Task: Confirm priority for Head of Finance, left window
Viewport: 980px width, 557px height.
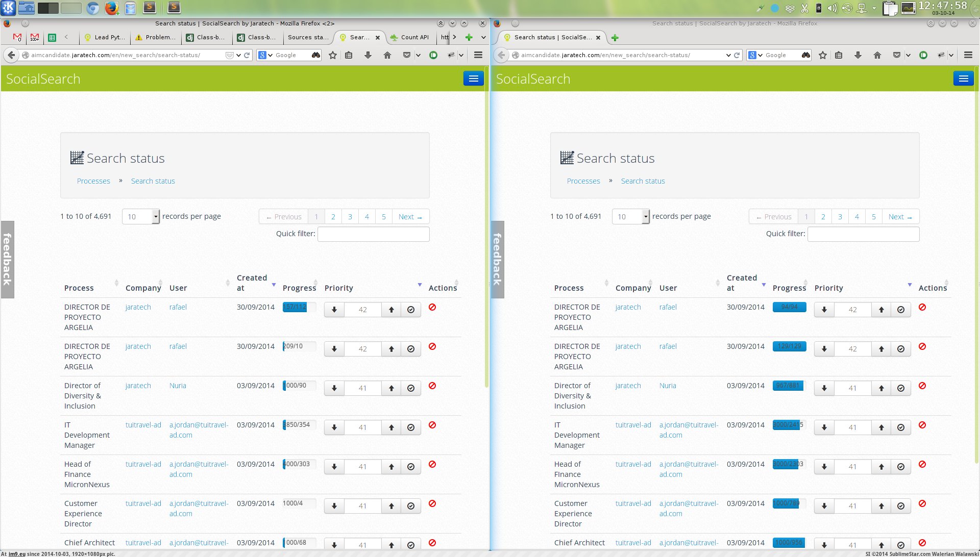Action: (x=411, y=467)
